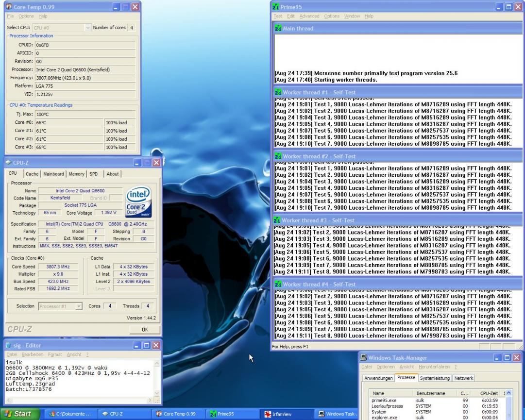Switch to IrfanView in the taskbar

[x=288, y=414]
